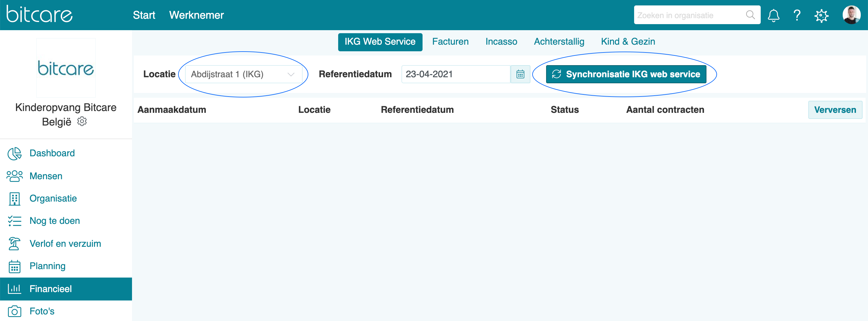Expand the Locatie dropdown Abdijstraat 1
The height and width of the screenshot is (321, 868).
coord(243,74)
